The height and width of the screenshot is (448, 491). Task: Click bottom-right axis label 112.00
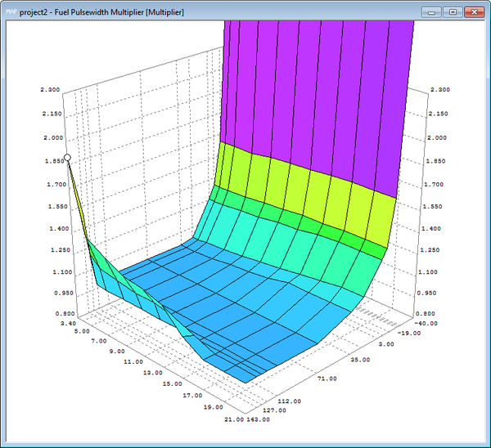(290, 401)
